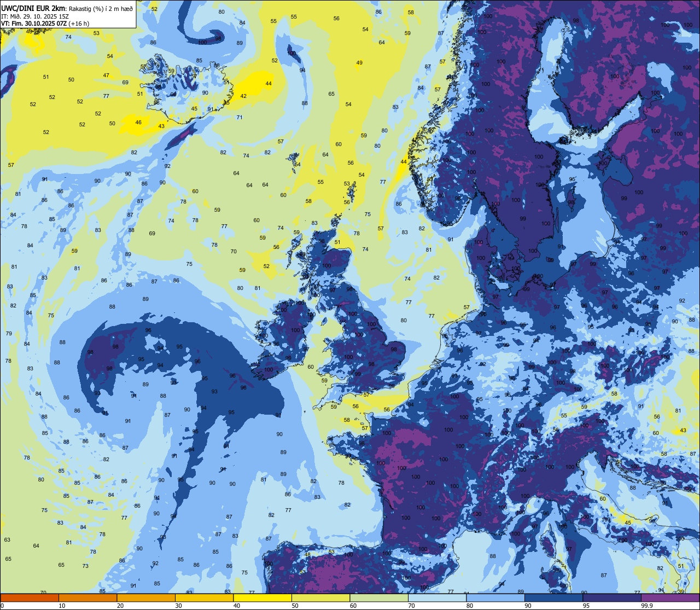Click the '46' humidity value southwest of Iceland
This screenshot has width=700, height=610.
138,123
